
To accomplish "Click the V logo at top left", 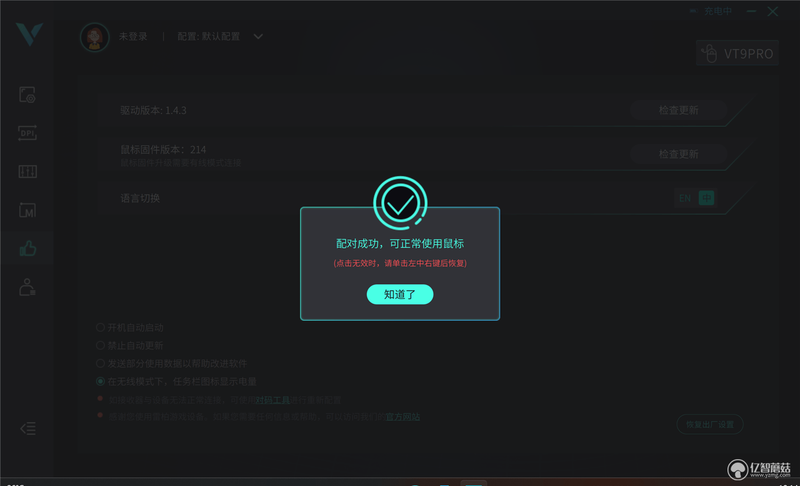I will (x=29, y=34).
